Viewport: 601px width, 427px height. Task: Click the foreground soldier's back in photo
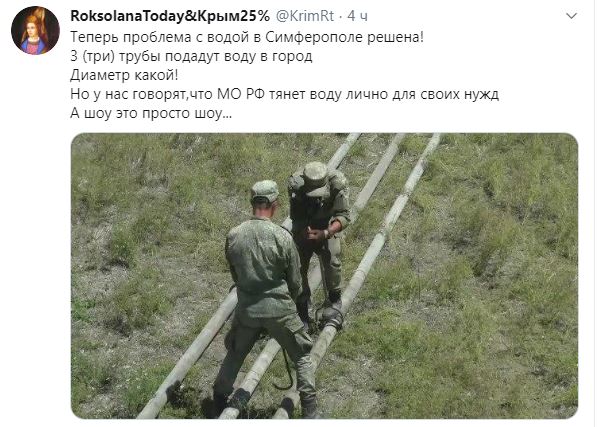point(263,264)
